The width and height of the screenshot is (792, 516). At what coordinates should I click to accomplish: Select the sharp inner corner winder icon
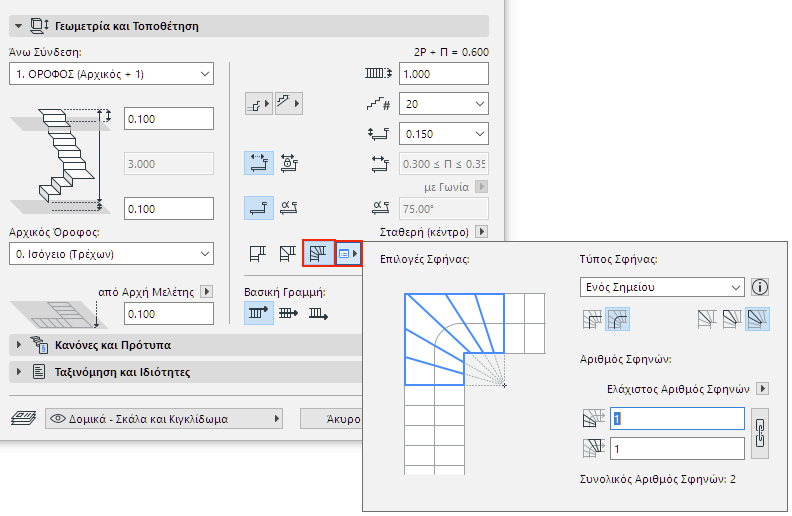[x=592, y=319]
